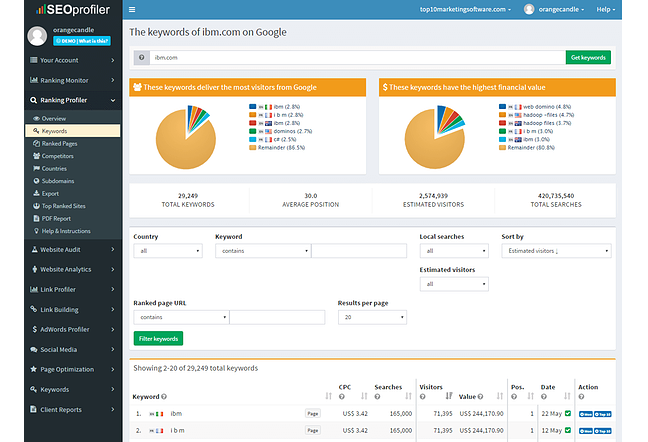Sort table by Date column arrows
The image size is (648, 442).
567,396
